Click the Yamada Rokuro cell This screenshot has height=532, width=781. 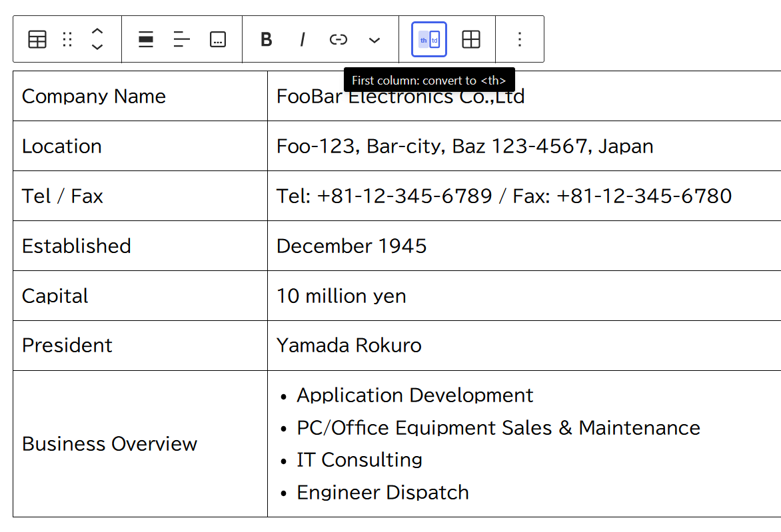tap(524, 346)
